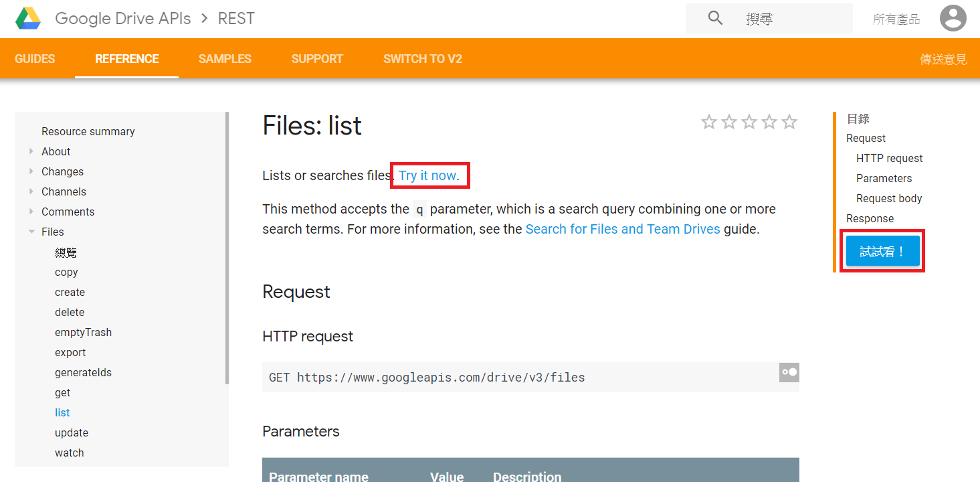Open the Comments sidebar item

click(68, 212)
